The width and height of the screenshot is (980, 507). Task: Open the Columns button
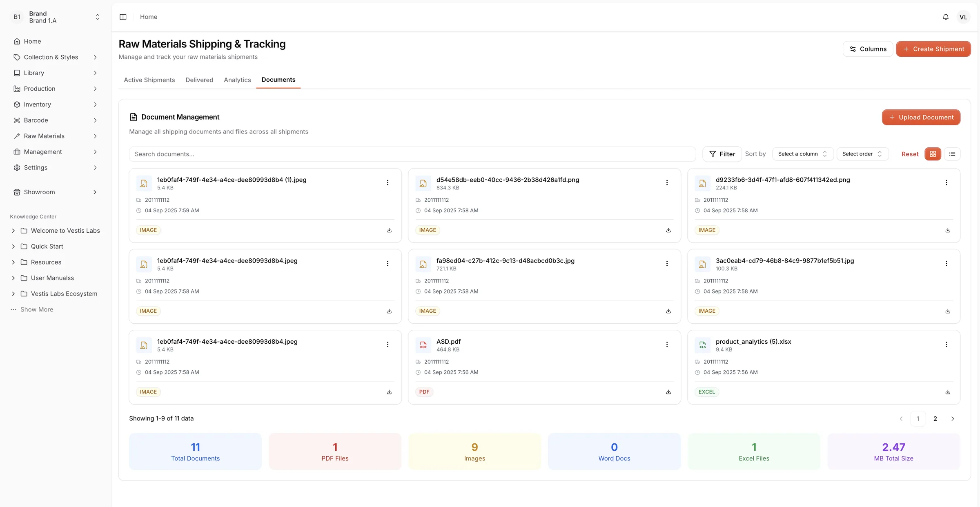tap(868, 49)
